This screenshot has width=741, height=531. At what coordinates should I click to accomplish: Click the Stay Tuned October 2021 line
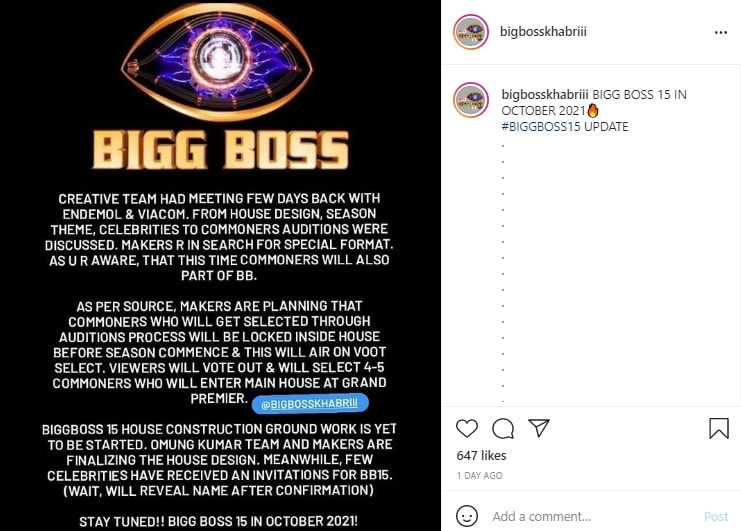(x=218, y=521)
